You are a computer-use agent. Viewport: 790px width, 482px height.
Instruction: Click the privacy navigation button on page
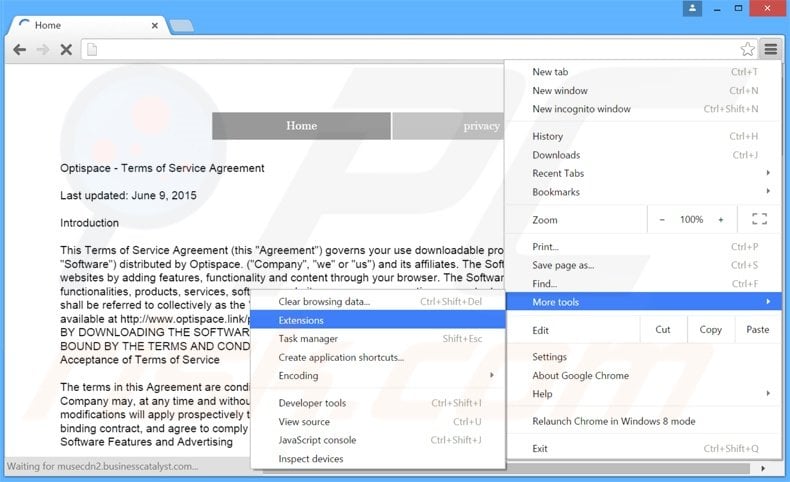tap(448, 126)
